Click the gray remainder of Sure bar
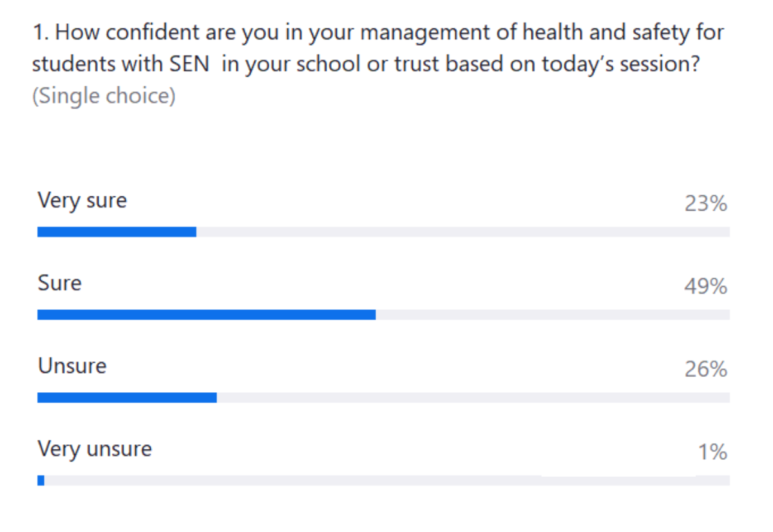The image size is (773, 532). (x=552, y=315)
